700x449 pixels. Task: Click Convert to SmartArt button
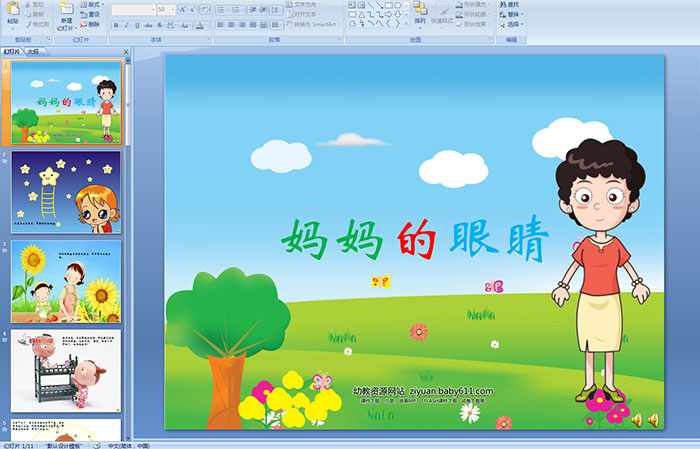click(x=313, y=24)
